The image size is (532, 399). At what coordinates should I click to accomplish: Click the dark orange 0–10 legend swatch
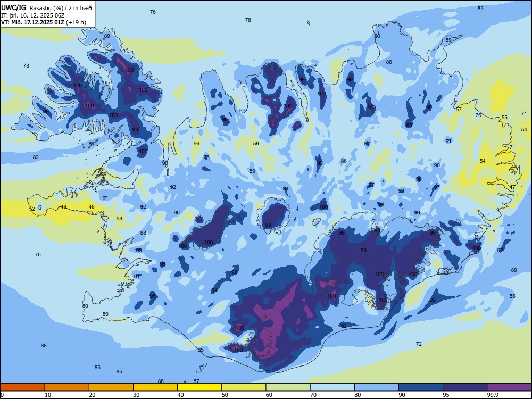(22, 387)
